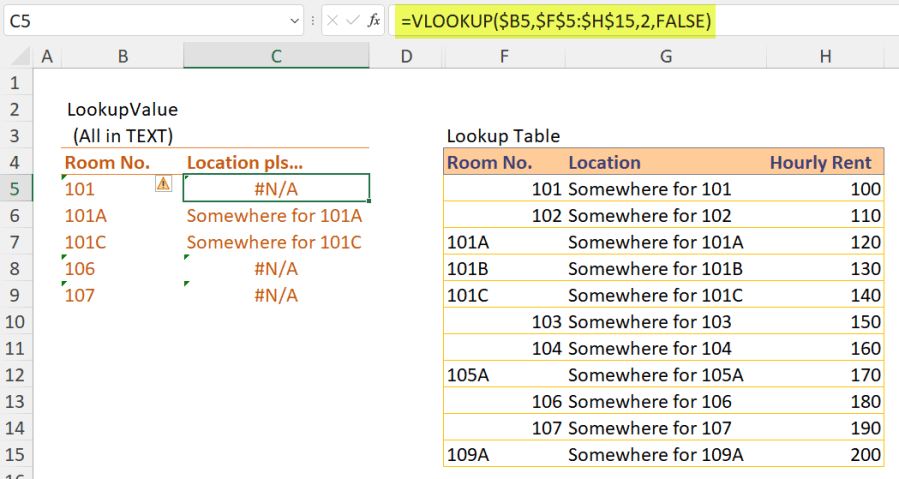
Task: Select row 5 header
Action: (16, 188)
